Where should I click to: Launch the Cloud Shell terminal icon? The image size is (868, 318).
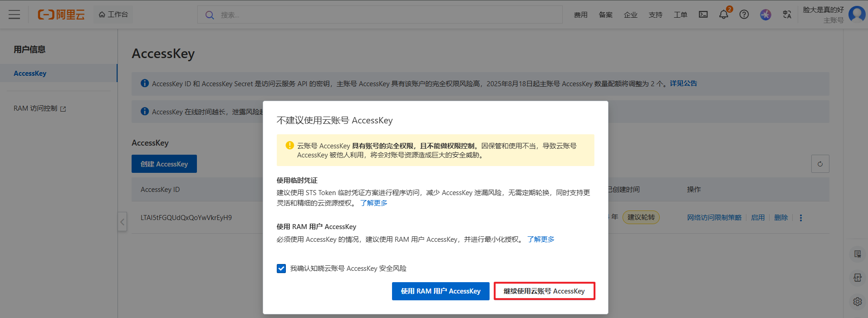[703, 15]
